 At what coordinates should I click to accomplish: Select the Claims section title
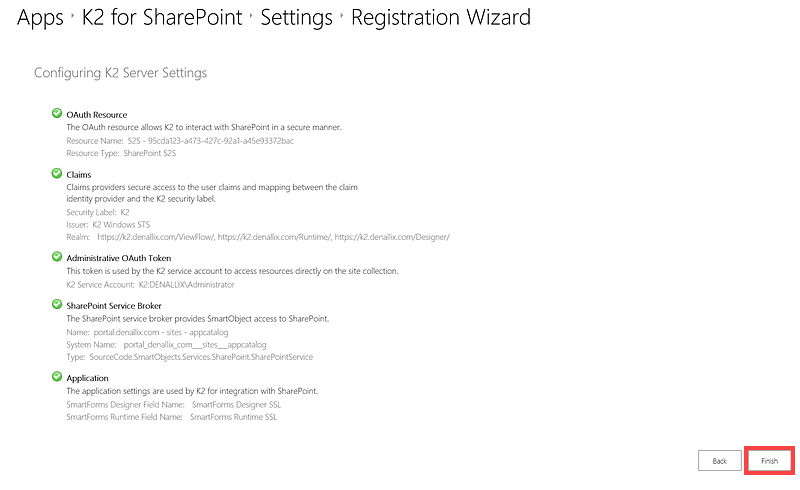(x=79, y=174)
